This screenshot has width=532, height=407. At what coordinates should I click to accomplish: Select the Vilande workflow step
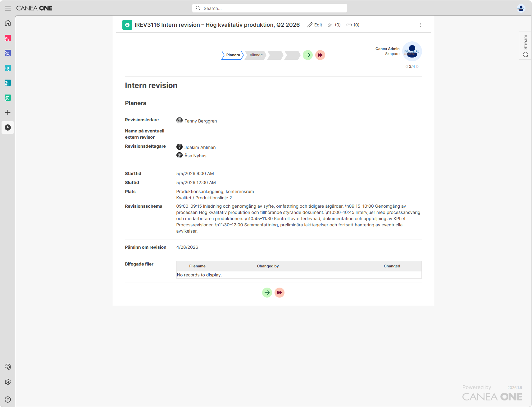(256, 55)
